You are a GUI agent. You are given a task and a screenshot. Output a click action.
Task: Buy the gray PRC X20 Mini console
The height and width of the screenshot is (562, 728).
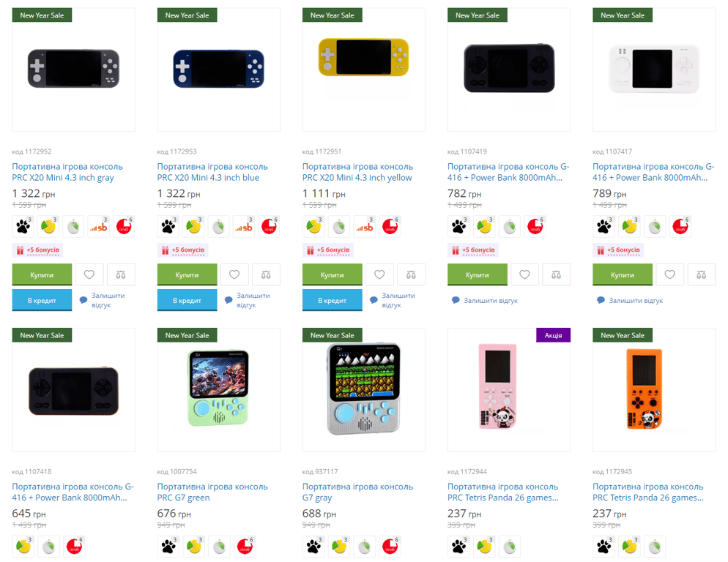click(x=42, y=274)
